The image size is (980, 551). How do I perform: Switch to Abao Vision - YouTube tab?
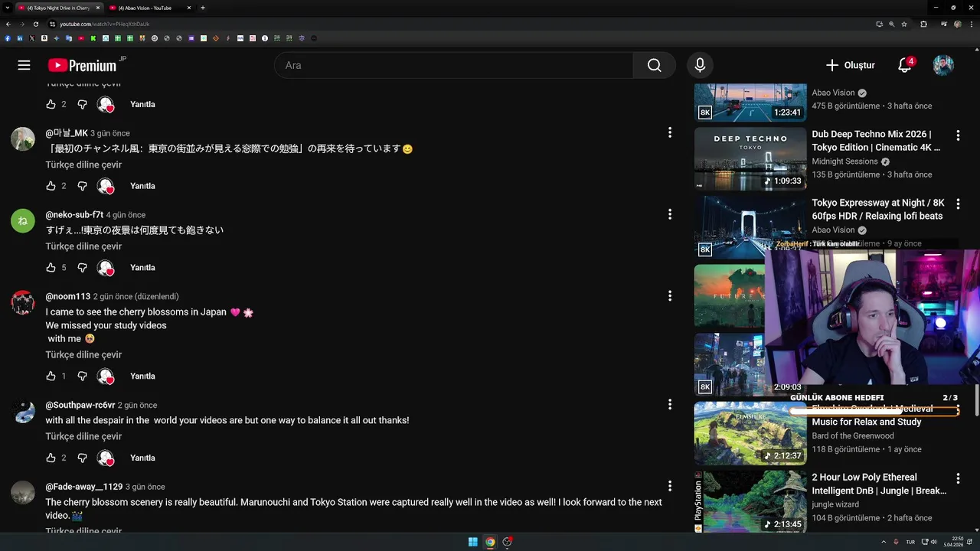[x=149, y=8]
